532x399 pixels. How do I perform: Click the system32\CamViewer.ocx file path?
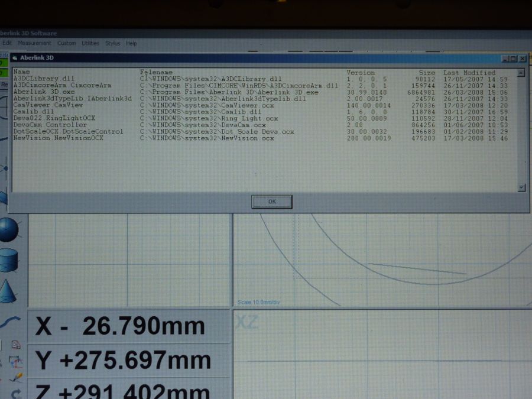207,106
